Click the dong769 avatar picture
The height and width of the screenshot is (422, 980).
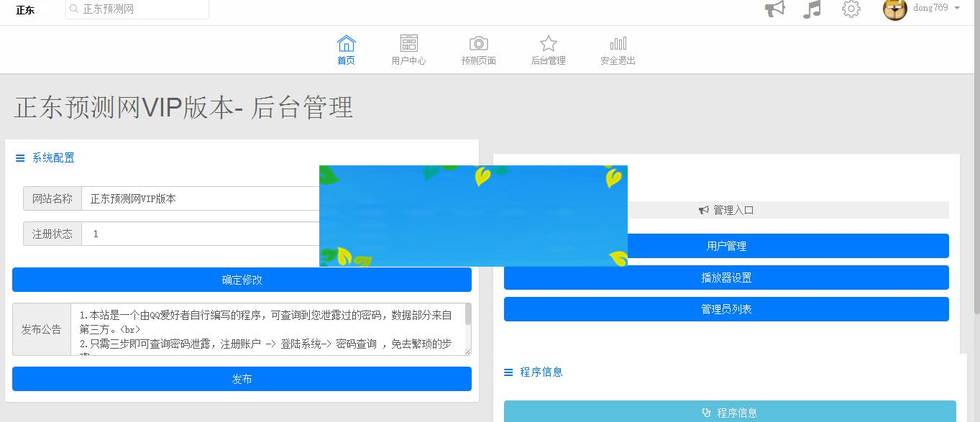pos(894,9)
